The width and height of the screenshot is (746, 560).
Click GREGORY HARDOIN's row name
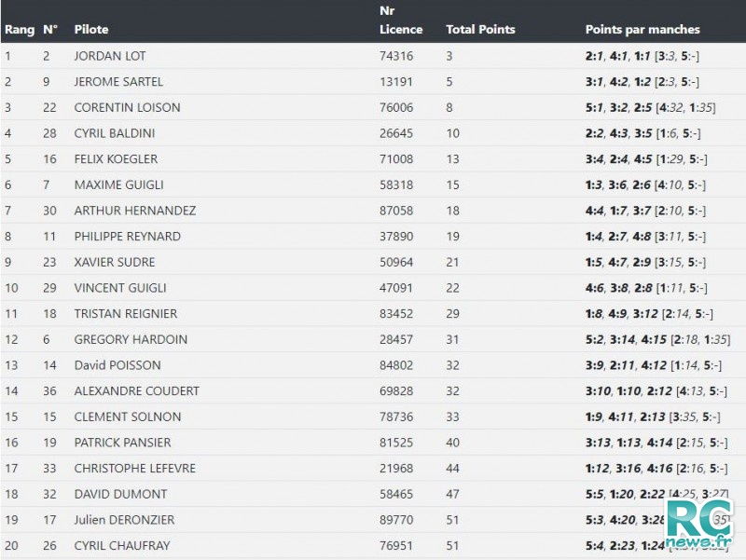tap(131, 339)
